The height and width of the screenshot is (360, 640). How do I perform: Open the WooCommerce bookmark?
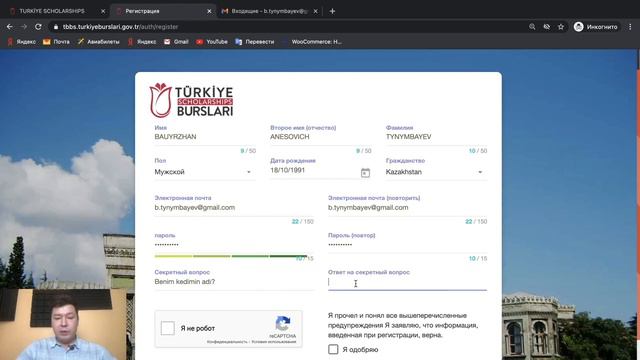(x=312, y=42)
